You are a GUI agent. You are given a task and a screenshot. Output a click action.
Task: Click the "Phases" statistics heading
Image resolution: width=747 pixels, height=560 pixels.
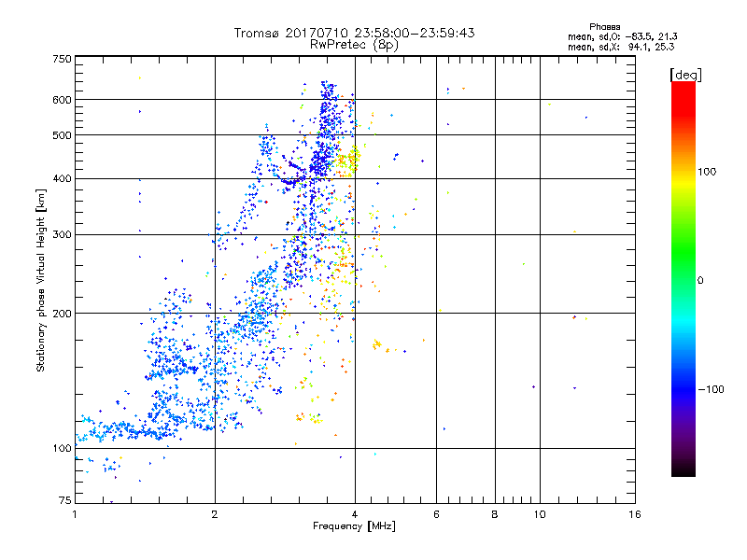(604, 27)
